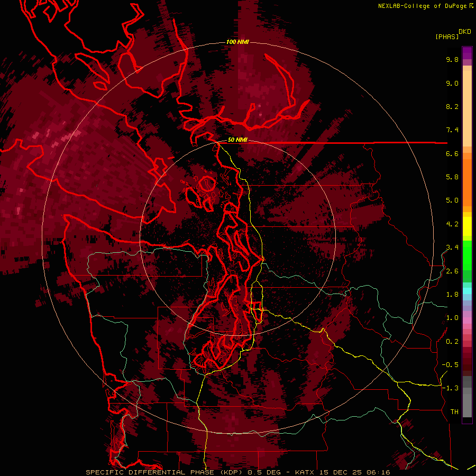The image size is (476, 476).
Task: Click the yellow swatch in the color bar
Action: [467, 226]
